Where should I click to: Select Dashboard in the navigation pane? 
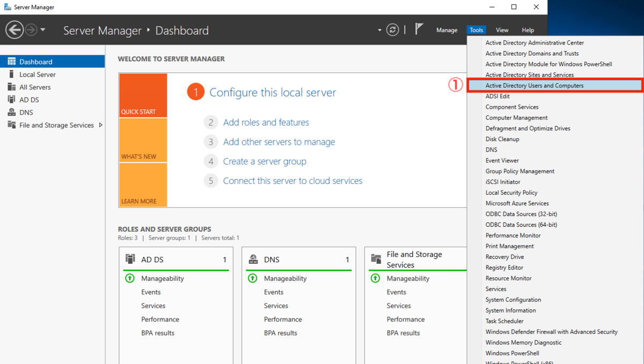pos(52,62)
